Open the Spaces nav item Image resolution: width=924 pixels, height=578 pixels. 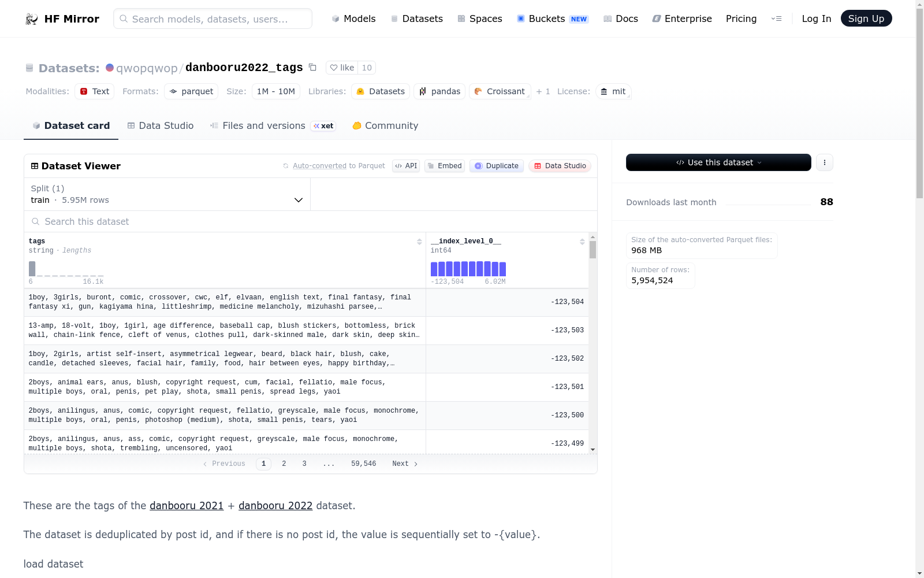(479, 18)
